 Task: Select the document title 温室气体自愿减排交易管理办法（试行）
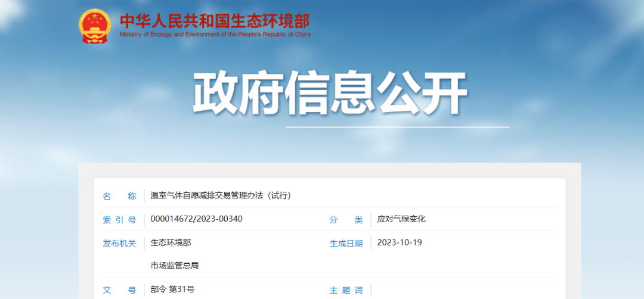coord(221,195)
